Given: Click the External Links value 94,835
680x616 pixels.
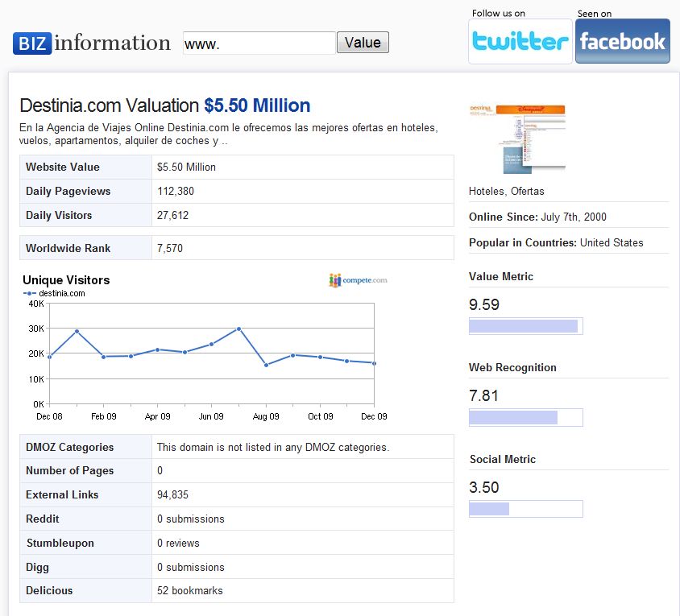Looking at the screenshot, I should 172,494.
